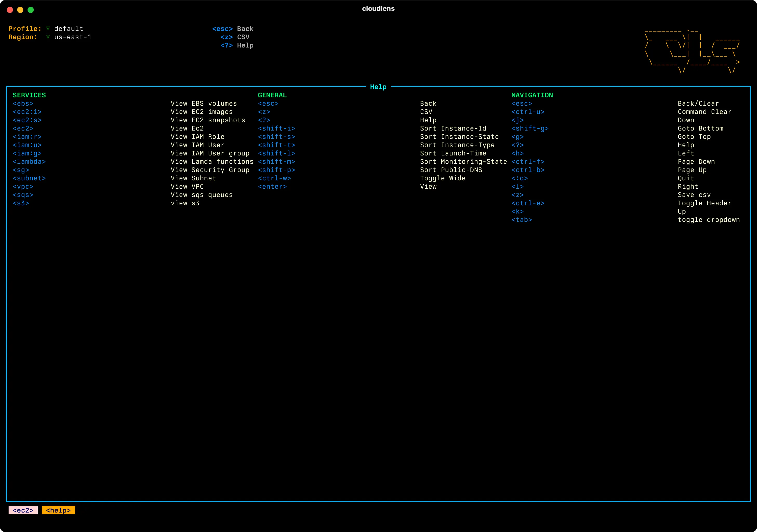Select the <iam:r> service shortcut
The image size is (757, 532).
click(x=27, y=137)
